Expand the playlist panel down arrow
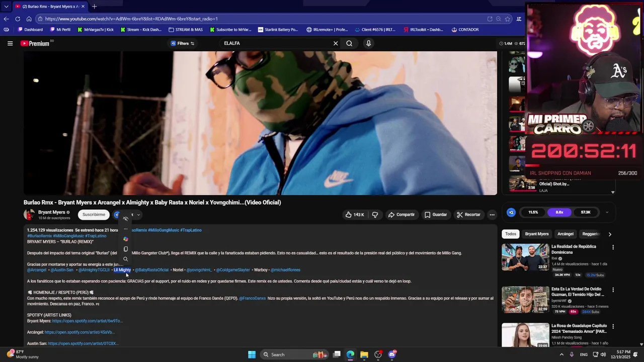The image size is (644, 362). (x=613, y=192)
